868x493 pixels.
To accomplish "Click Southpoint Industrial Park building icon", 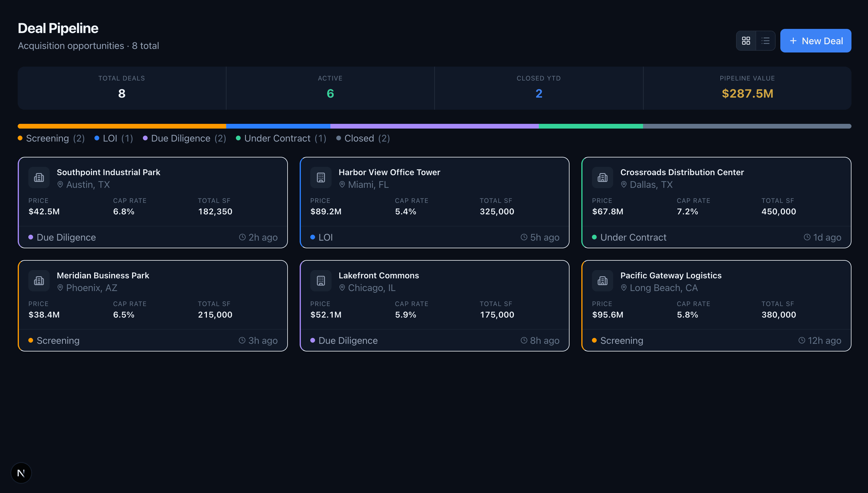I will [x=39, y=178].
